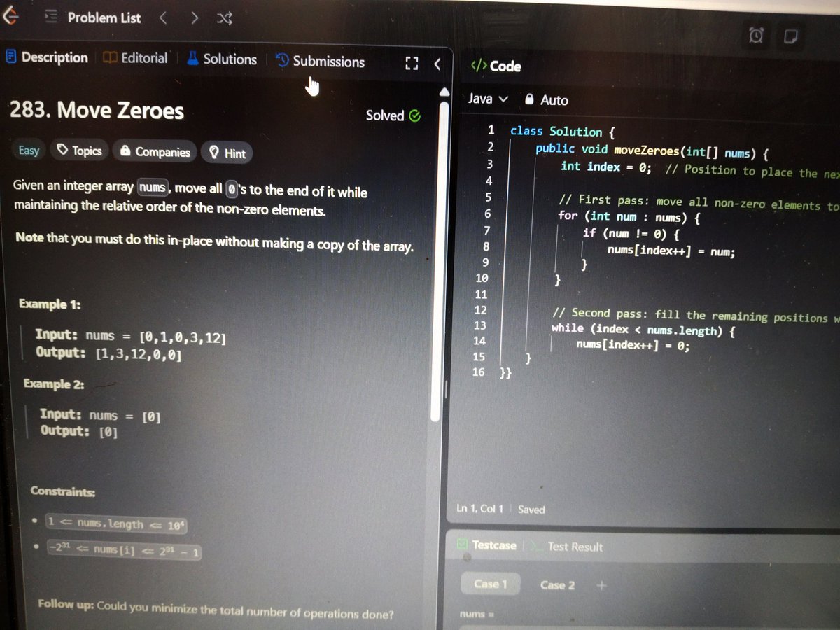The width and height of the screenshot is (840, 630).
Task: Click the 'nums[index++] = num;' line
Action: [x=671, y=251]
